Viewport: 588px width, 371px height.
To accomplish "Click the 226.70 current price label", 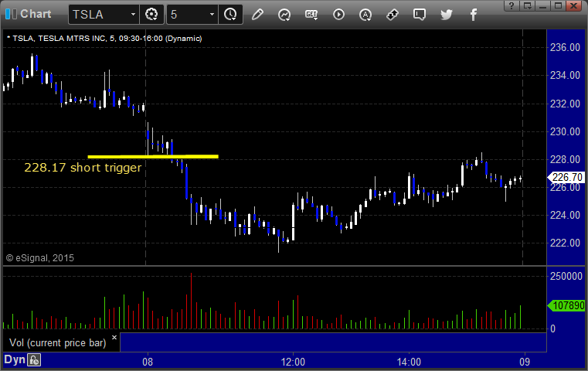I will coord(566,177).
